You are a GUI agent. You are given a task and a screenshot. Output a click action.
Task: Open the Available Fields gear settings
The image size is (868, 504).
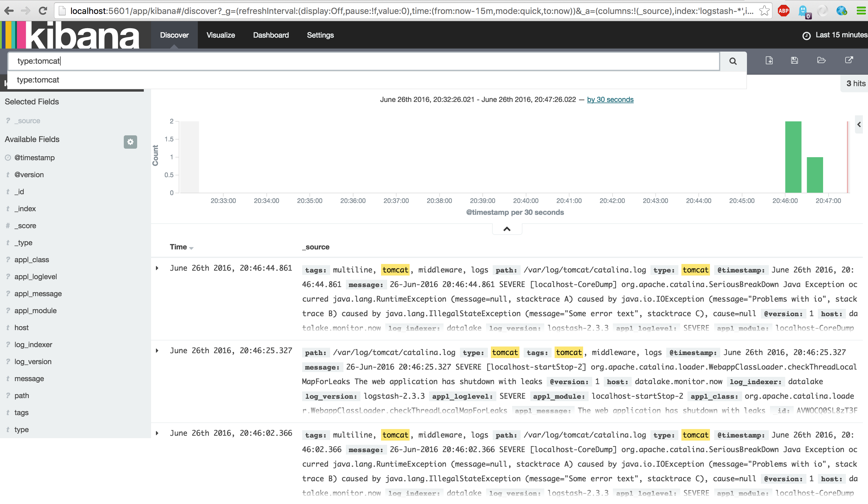tap(130, 142)
